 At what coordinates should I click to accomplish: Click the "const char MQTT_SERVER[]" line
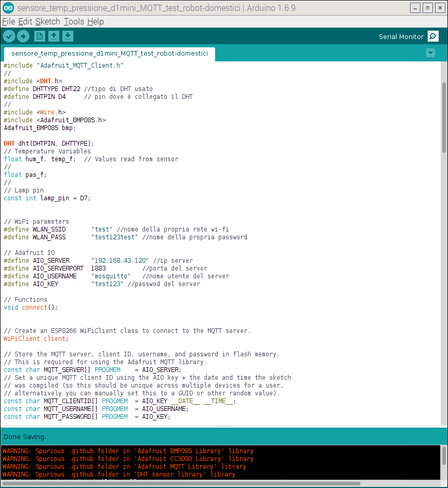coord(93,370)
